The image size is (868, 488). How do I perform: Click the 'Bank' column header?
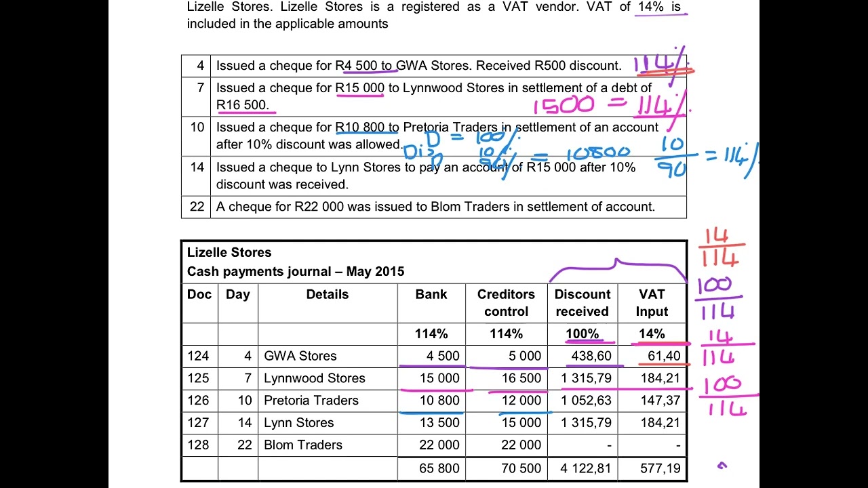coord(431,294)
